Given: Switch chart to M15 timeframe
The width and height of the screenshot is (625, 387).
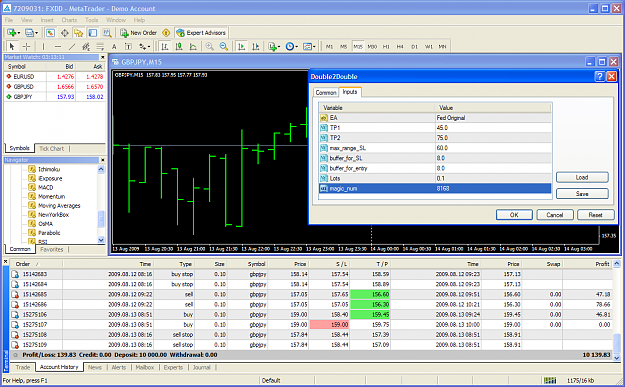Looking at the screenshot, I should coord(358,47).
